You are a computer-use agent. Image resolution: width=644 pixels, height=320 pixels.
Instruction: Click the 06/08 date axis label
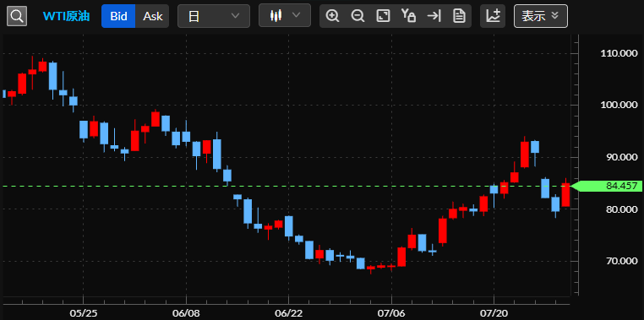click(x=187, y=313)
